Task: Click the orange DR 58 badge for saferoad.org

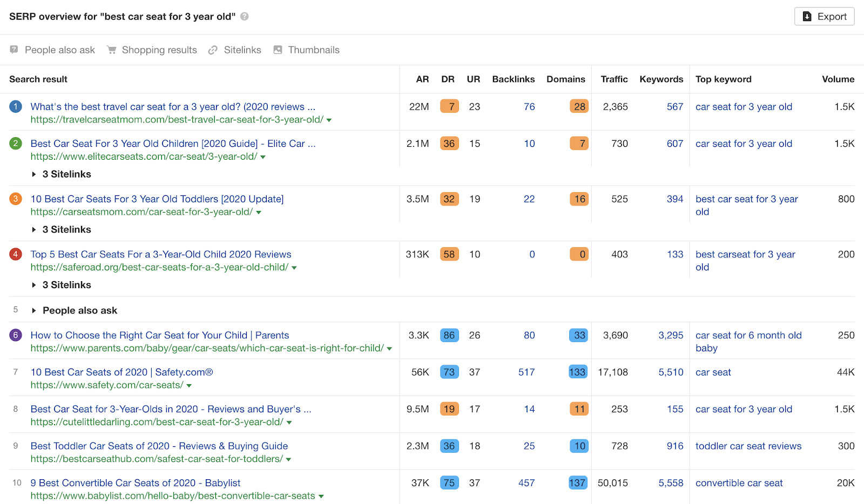Action: [x=449, y=254]
